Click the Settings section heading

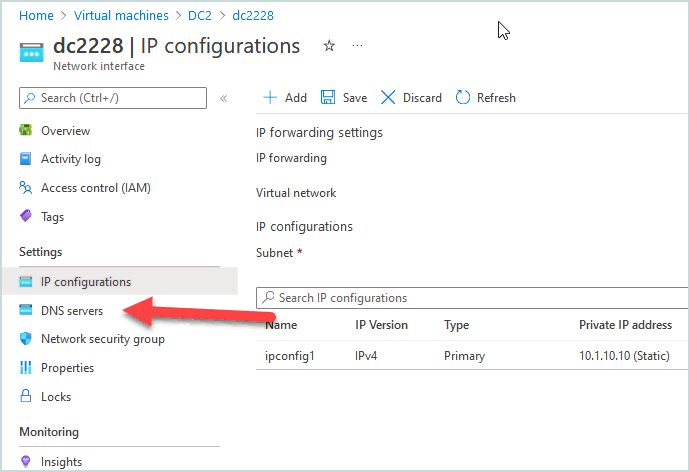[40, 252]
